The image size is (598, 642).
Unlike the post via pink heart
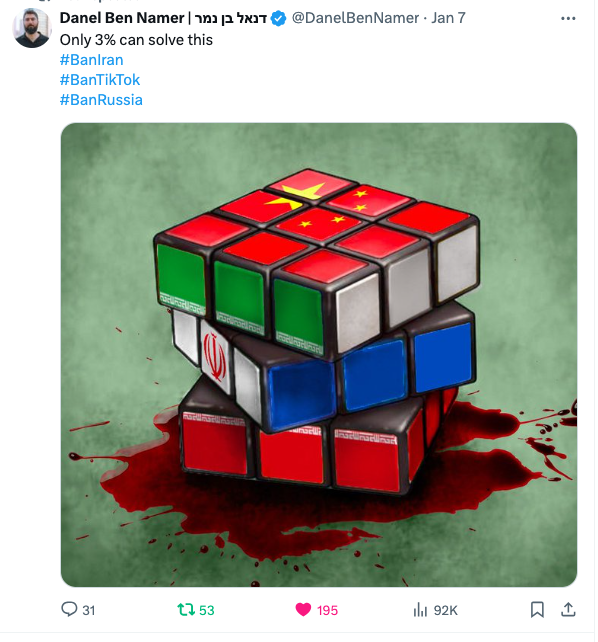click(x=303, y=610)
